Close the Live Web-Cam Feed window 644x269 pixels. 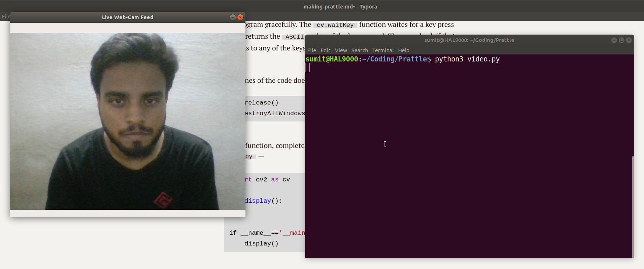(x=240, y=17)
